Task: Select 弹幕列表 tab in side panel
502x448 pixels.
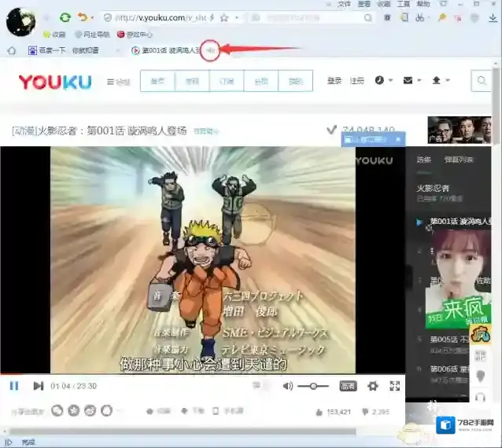Action: point(459,160)
